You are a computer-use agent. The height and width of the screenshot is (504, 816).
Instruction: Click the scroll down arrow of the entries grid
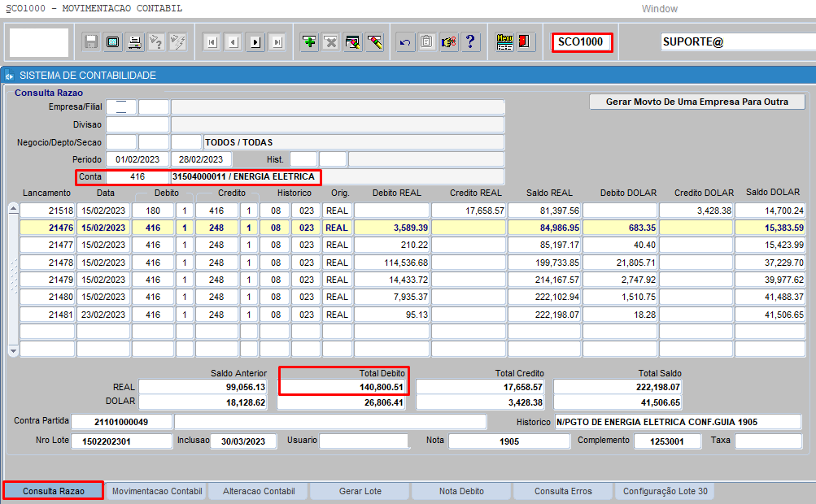[x=14, y=351]
